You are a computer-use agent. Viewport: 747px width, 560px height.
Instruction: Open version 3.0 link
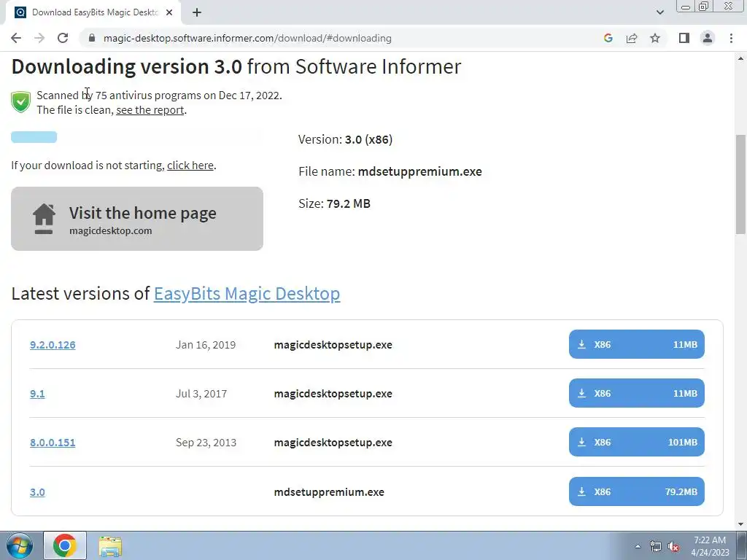(x=37, y=492)
